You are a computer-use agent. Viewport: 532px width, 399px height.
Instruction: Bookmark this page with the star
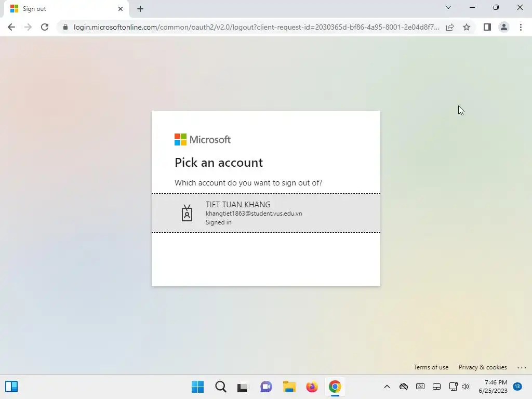tap(467, 27)
